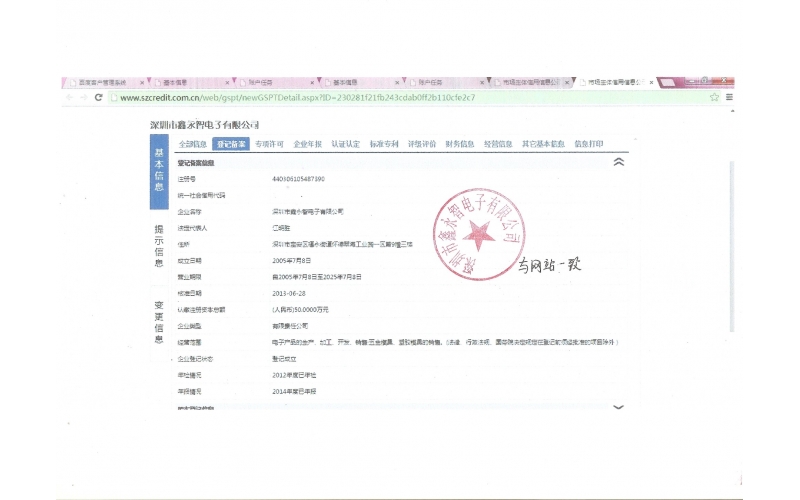800x500 pixels.
Task: Click the 统一社会信用代码 field label
Action: (202, 195)
